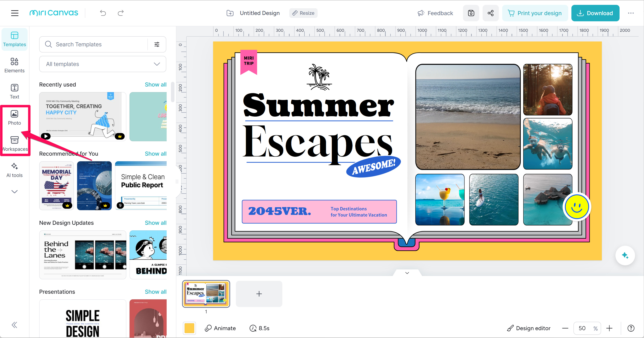Screen dimensions: 644x338
Task: Open the yellow background color swatch
Action: [189, 328]
